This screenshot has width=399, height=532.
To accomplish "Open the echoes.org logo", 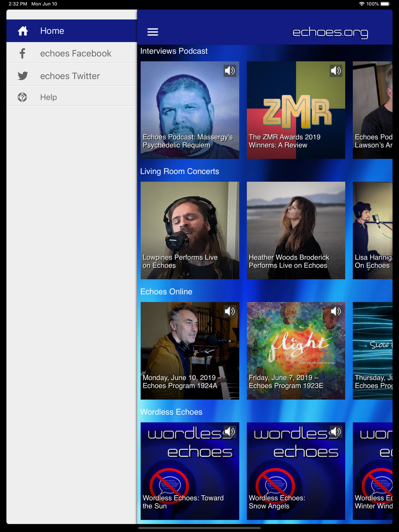I will tap(330, 33).
